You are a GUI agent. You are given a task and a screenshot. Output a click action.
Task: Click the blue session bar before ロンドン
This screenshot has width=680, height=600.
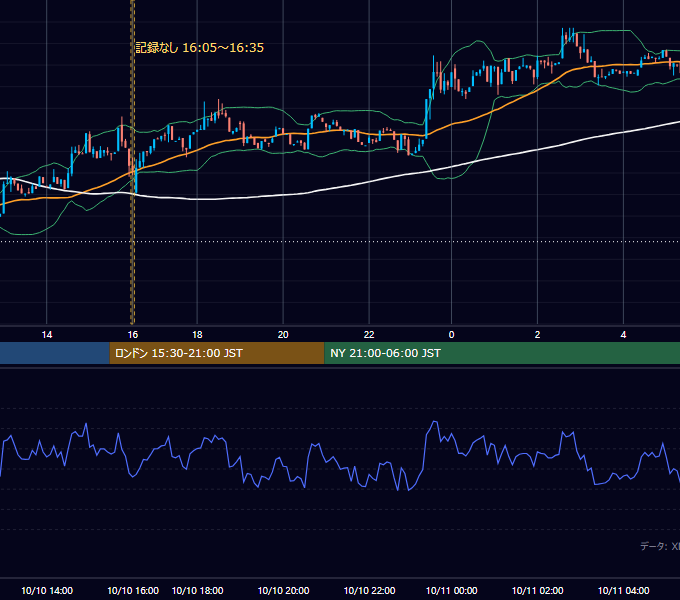pyautogui.click(x=55, y=353)
